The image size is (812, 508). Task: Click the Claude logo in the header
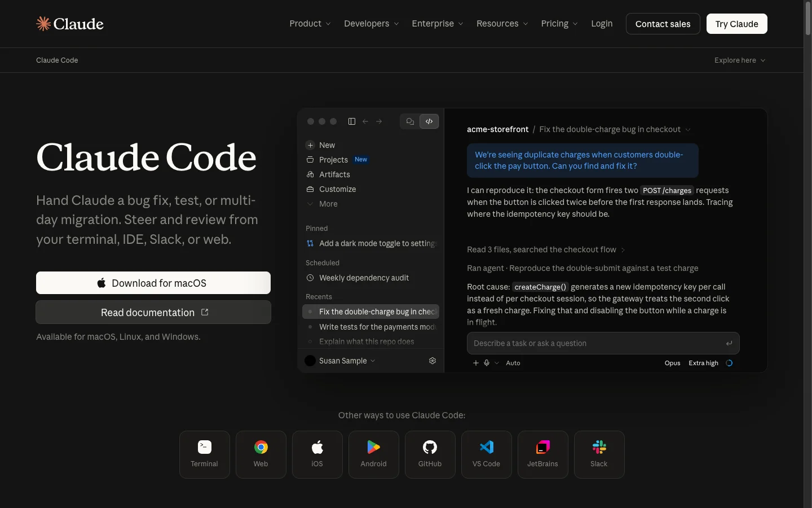pyautogui.click(x=70, y=24)
